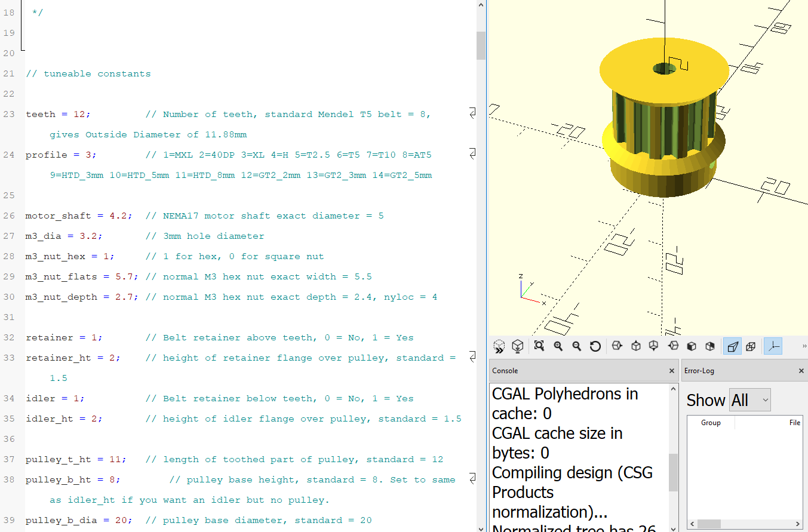This screenshot has width=808, height=532.
Task: Click the 'idler = 1;' code text
Action: coord(55,398)
